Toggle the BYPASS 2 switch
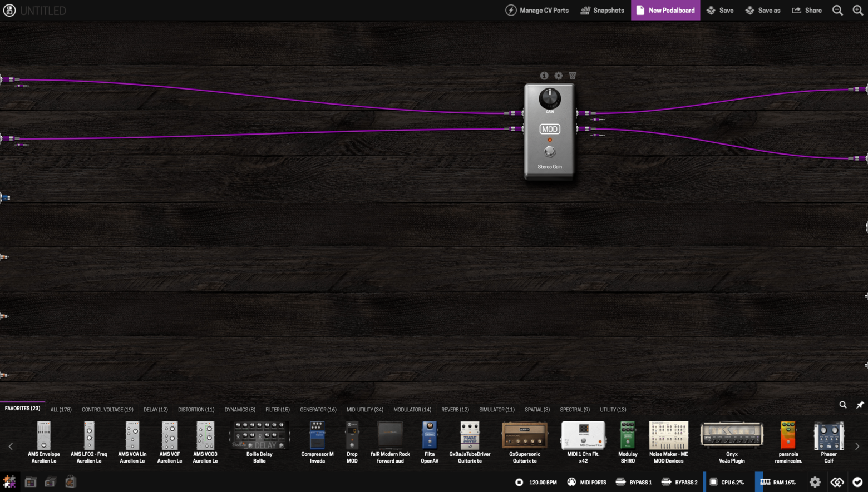Screen dimensions: 868x492 (679, 482)
